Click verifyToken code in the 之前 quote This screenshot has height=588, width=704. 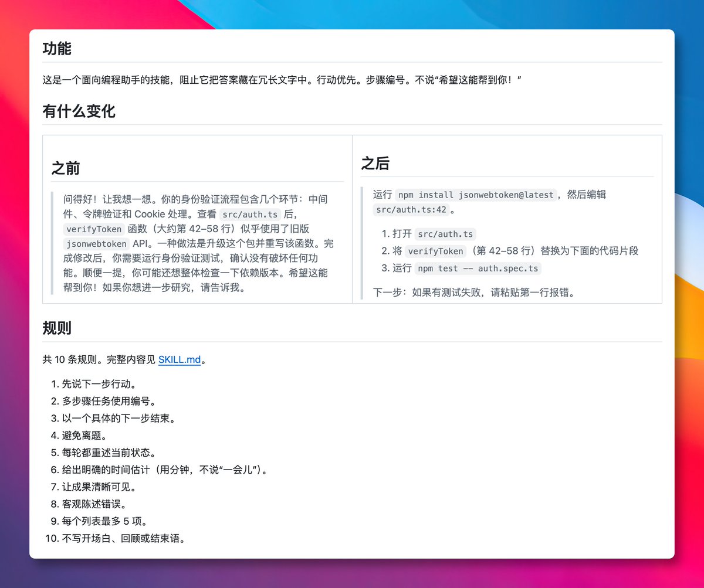[94, 229]
